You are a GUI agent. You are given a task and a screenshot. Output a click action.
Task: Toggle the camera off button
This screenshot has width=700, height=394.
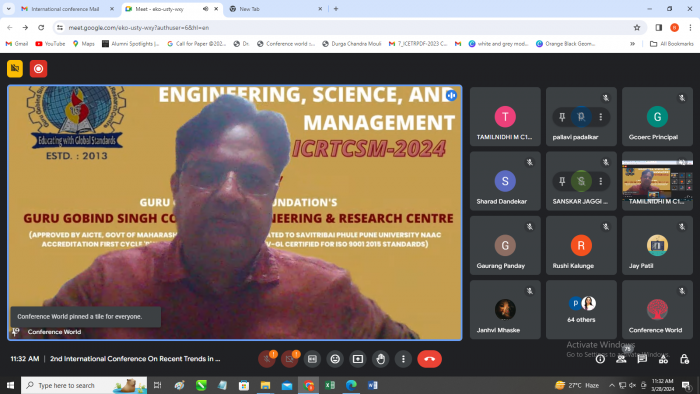289,359
